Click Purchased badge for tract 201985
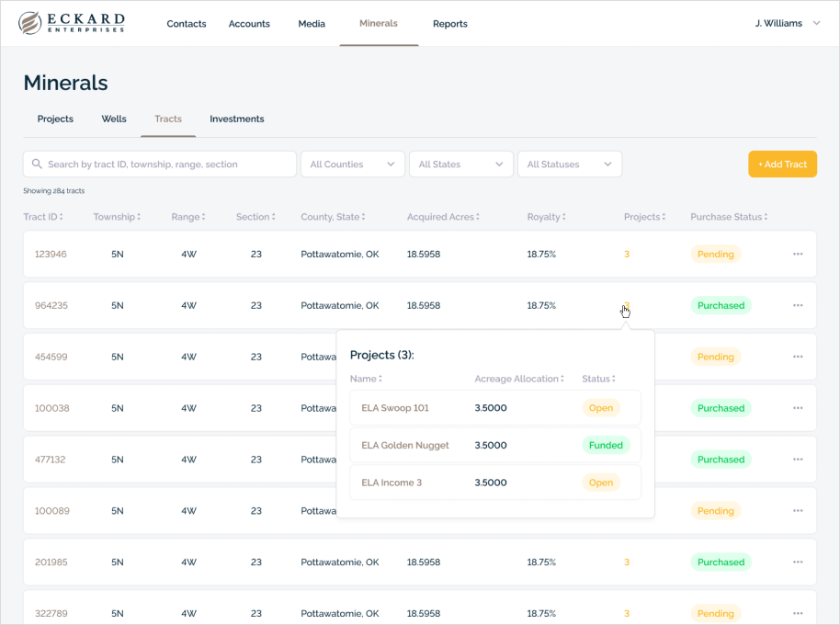 click(x=721, y=562)
